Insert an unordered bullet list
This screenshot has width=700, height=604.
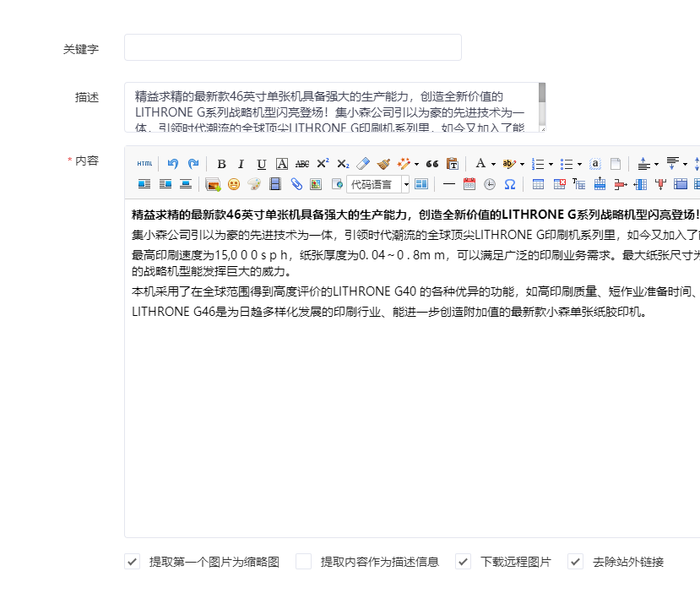(567, 164)
